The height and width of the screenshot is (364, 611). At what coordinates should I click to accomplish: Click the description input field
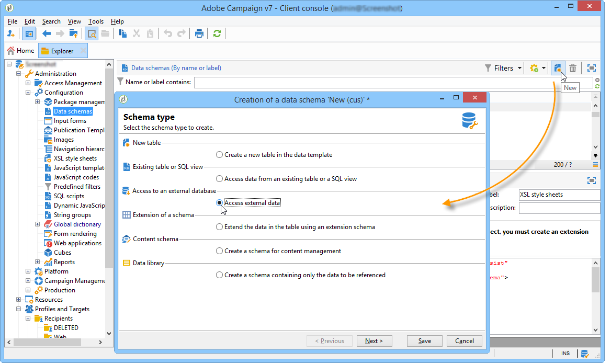coord(559,208)
